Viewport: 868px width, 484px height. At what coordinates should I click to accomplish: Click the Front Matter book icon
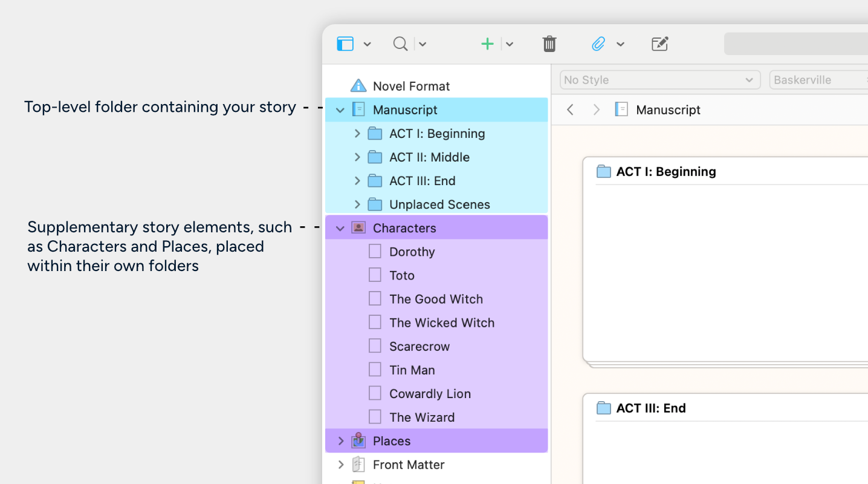click(x=358, y=464)
